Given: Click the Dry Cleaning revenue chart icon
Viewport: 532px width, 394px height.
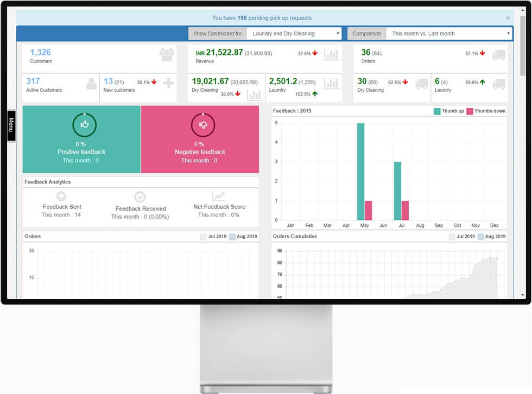Looking at the screenshot, I should pyautogui.click(x=255, y=95).
